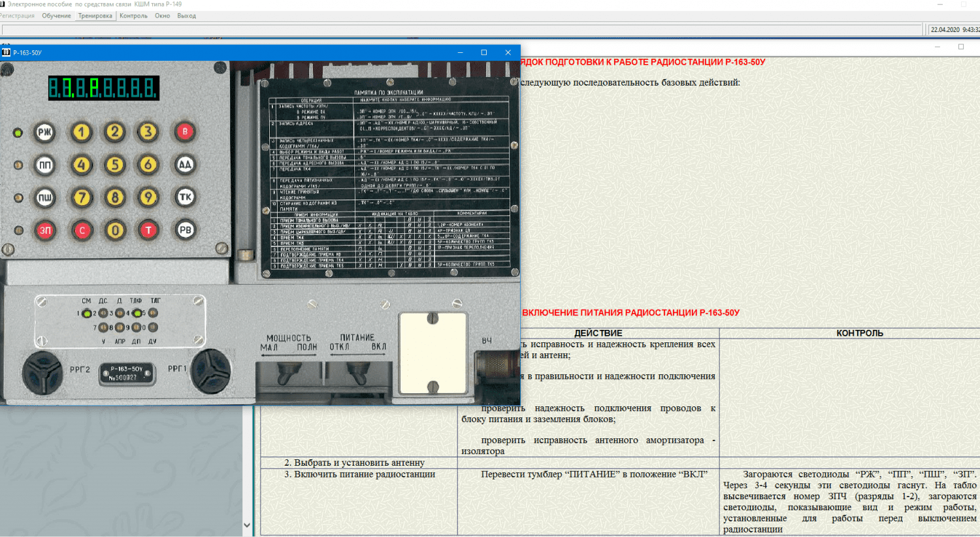Open the Регистрация menu

click(x=18, y=16)
